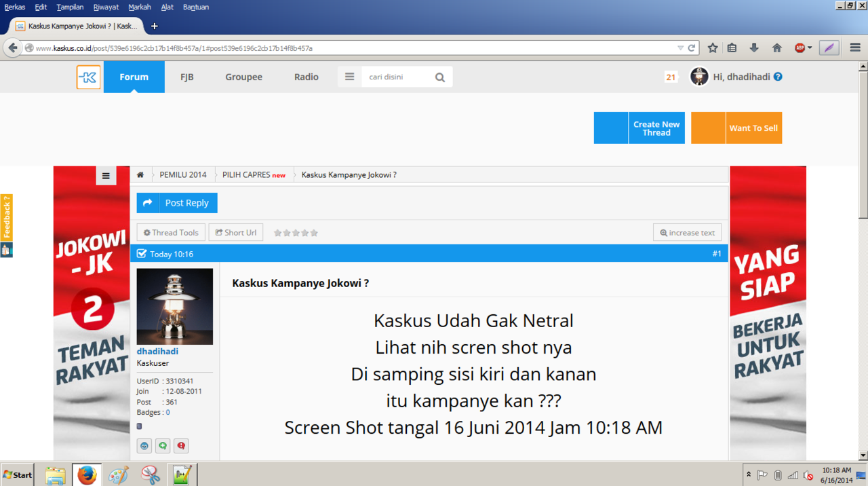Open Paint from the taskbar
The image size is (868, 486).
click(x=118, y=475)
